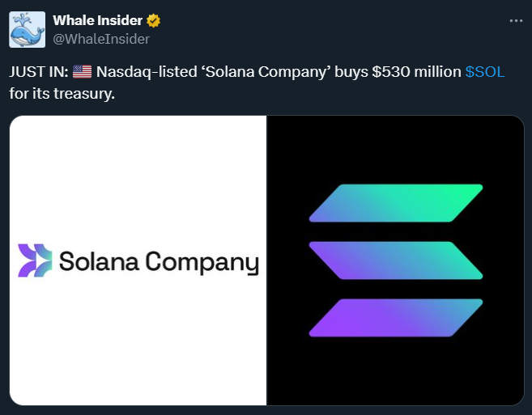Open the Whale Insider display name link
532x415 pixels.
click(98, 21)
